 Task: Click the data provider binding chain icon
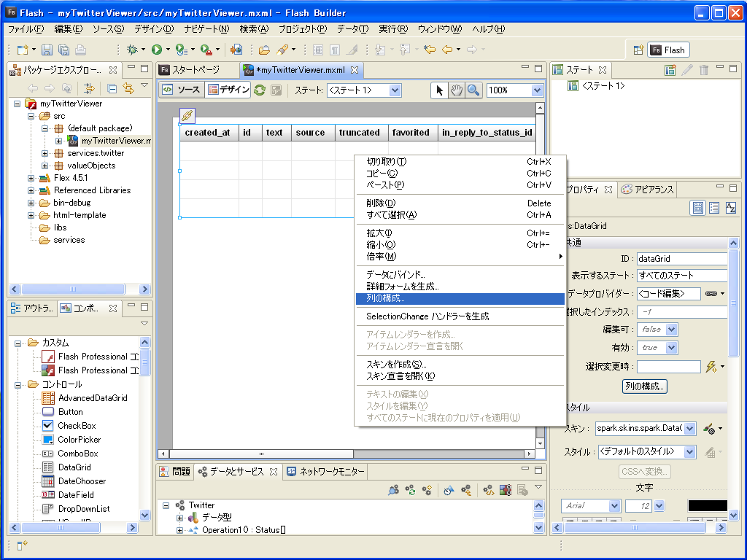(x=711, y=293)
